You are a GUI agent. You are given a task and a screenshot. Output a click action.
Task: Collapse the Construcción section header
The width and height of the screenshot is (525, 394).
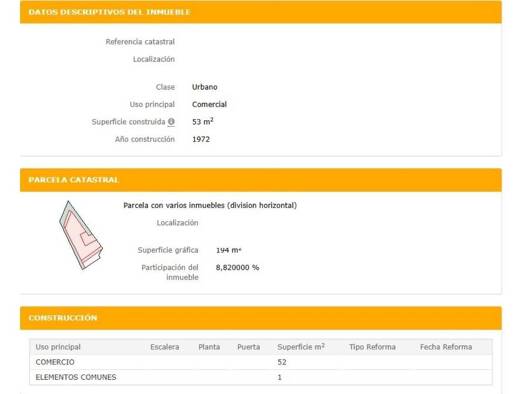[x=261, y=318]
